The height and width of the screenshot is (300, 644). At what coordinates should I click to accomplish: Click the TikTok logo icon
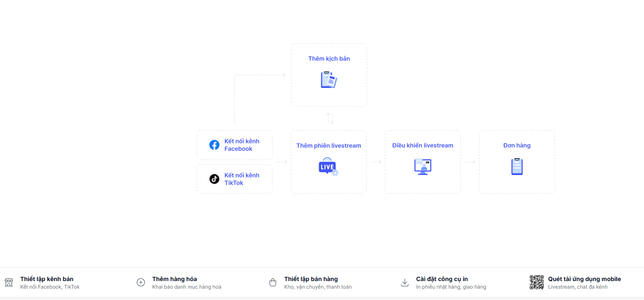214,179
